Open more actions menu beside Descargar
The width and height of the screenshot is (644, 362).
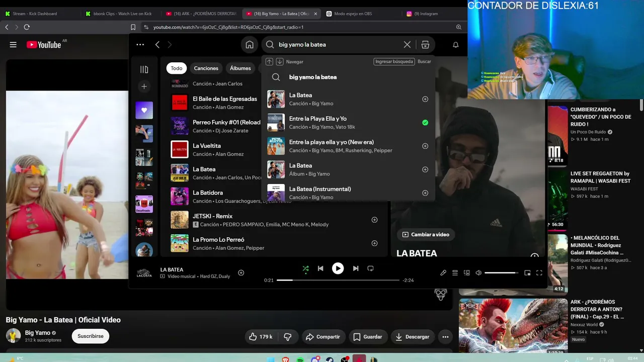445,337
